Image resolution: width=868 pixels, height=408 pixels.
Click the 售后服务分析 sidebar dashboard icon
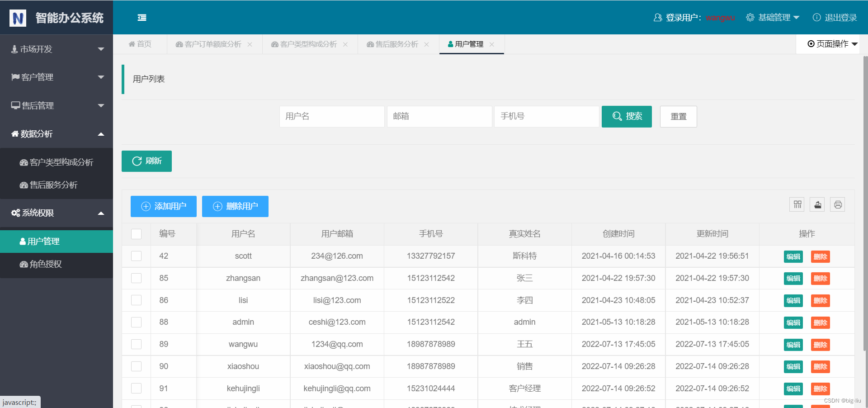click(x=24, y=185)
